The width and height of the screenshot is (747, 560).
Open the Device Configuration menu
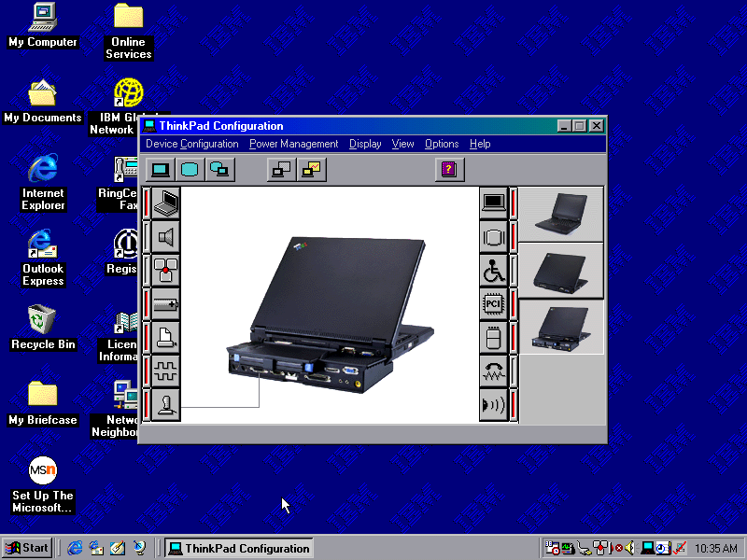pyautogui.click(x=192, y=144)
